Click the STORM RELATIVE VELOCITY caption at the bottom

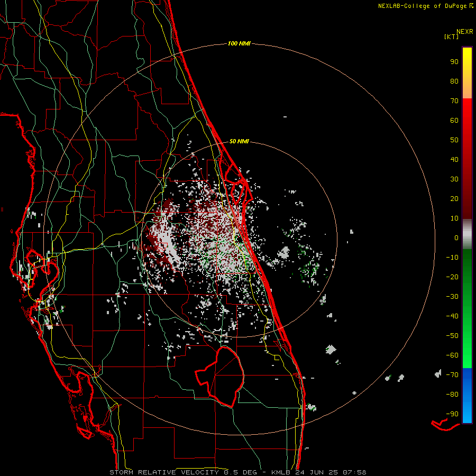237,472
